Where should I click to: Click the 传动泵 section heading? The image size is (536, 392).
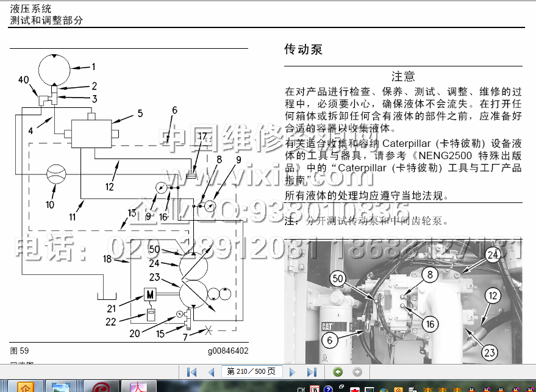pos(303,49)
